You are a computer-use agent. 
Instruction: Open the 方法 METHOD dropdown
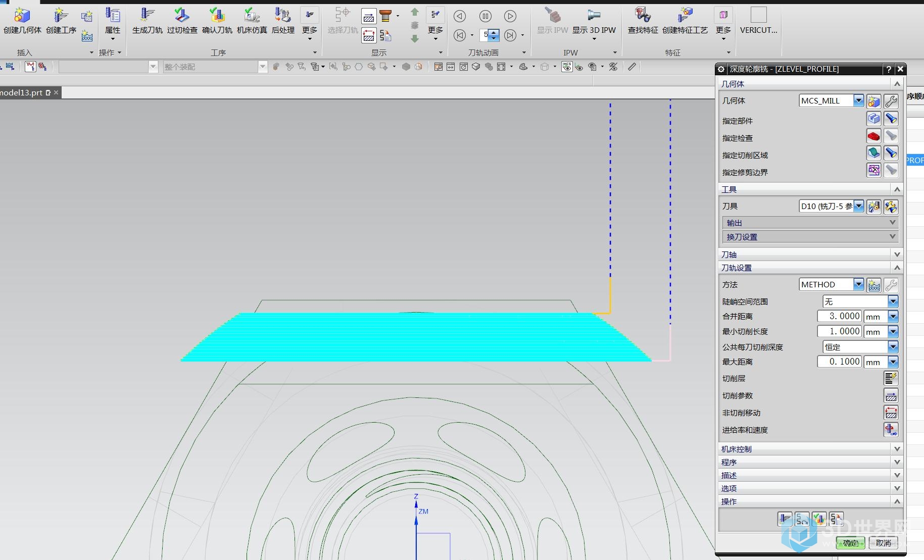tap(858, 284)
